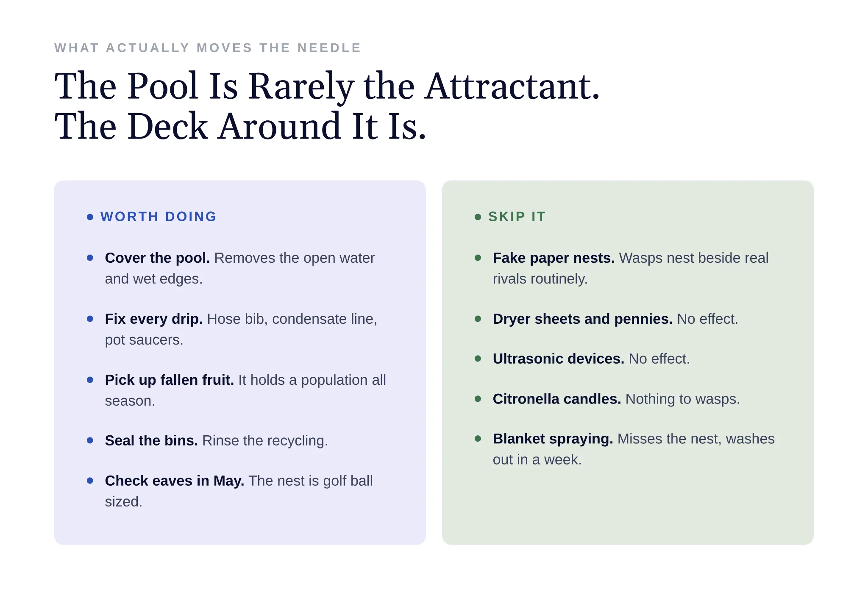This screenshot has height=590, width=868.
Task: Click the bullet before Fix every drip
Action: 90,319
